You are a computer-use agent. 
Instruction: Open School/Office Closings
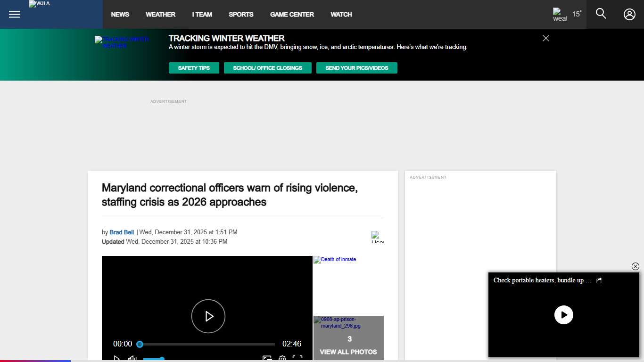tap(267, 68)
